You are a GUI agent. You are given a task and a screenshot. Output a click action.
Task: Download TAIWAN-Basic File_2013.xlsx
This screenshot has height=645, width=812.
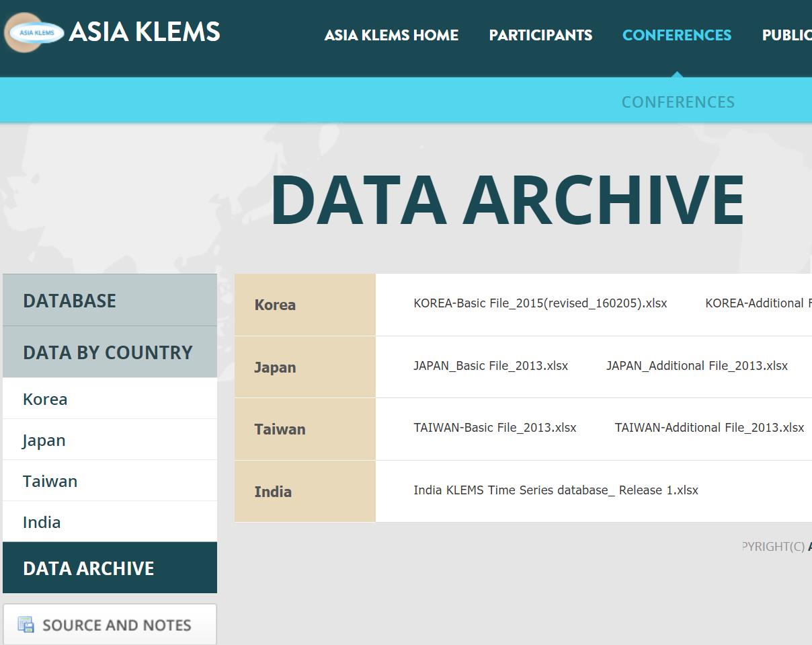[495, 428]
